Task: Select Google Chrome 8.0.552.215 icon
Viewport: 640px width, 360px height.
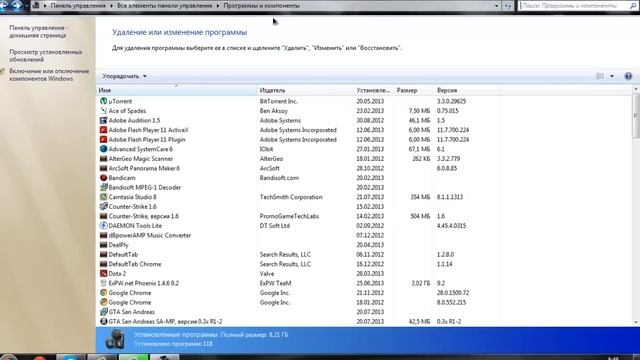Action: click(x=104, y=302)
